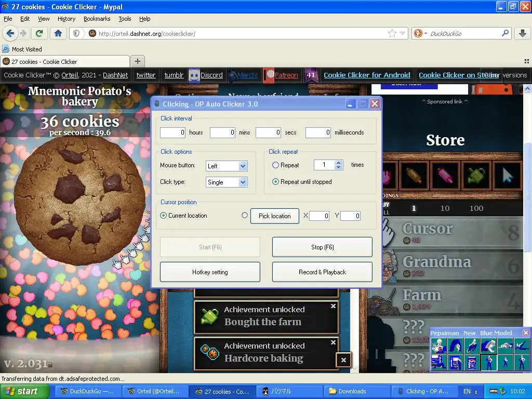Open the Click type dropdown
Image resolution: width=532 pixels, height=399 pixels.
(x=243, y=182)
